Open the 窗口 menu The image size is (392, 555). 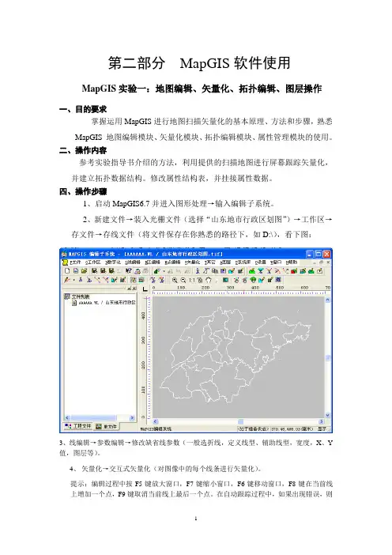click(x=276, y=262)
